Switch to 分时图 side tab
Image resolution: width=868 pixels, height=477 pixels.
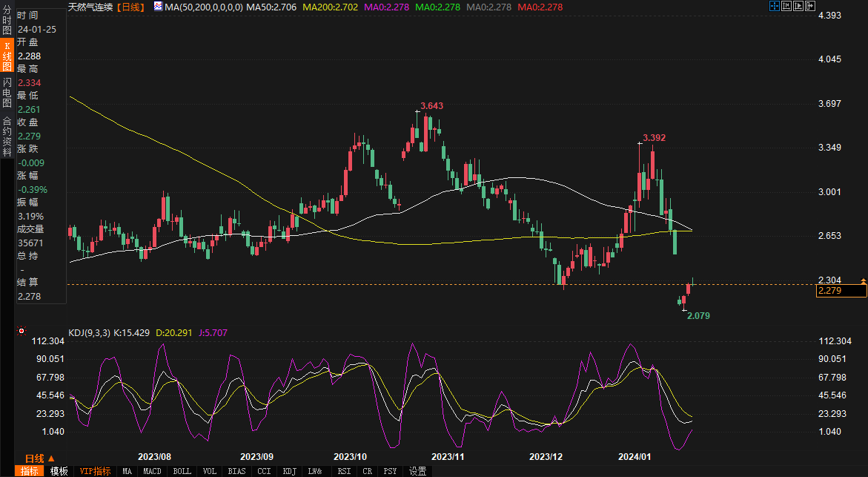coord(7,22)
